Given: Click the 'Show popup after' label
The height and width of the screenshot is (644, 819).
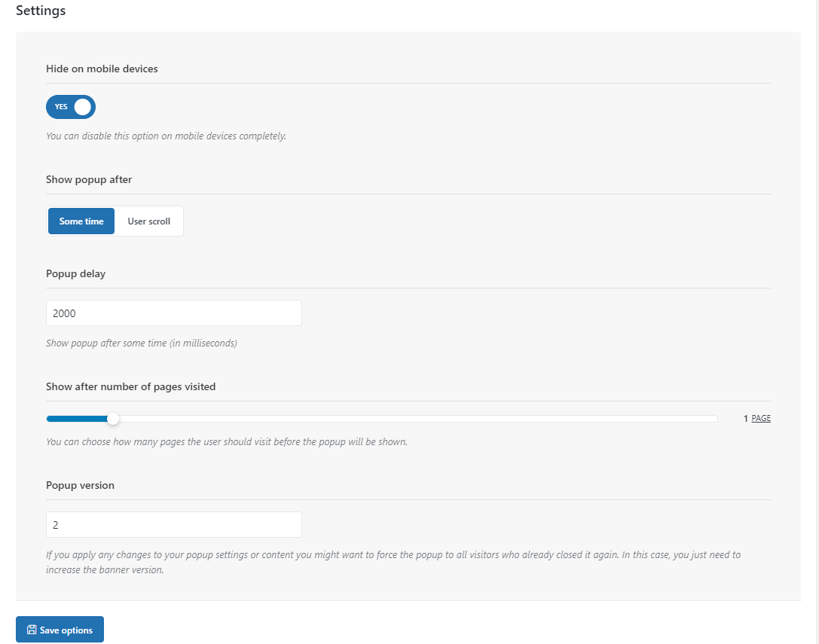Looking at the screenshot, I should 89,180.
